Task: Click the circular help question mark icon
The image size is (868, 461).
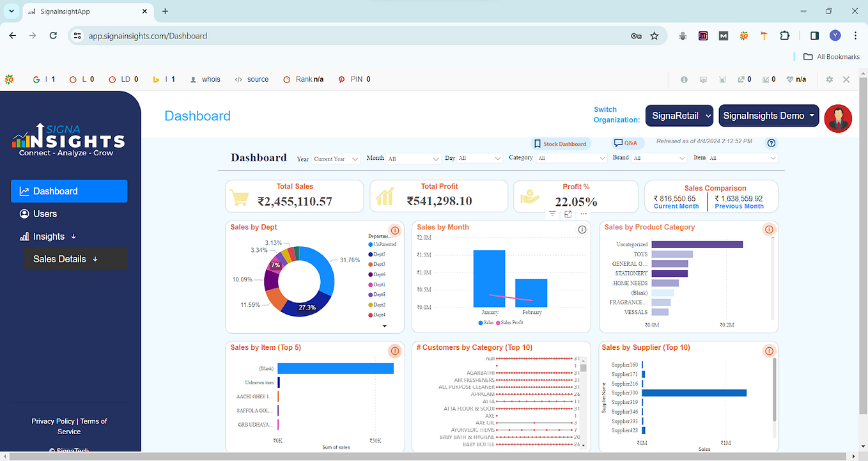Action: [x=771, y=143]
